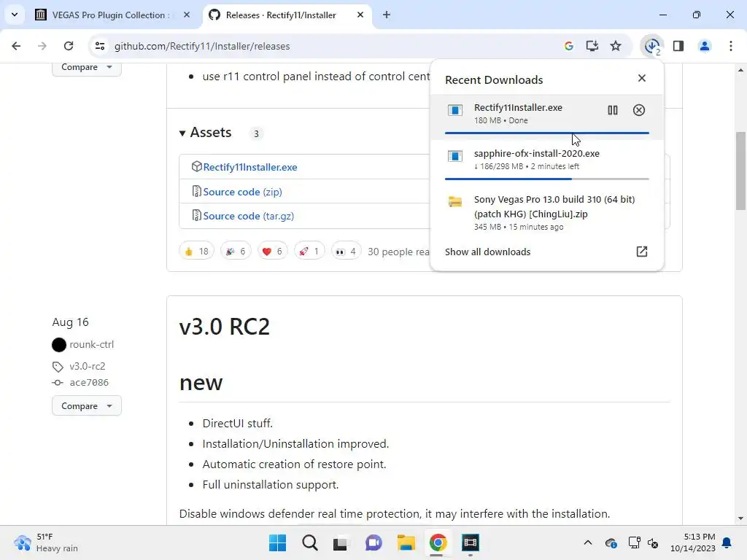Open the video editor icon on taskbar

[471, 542]
